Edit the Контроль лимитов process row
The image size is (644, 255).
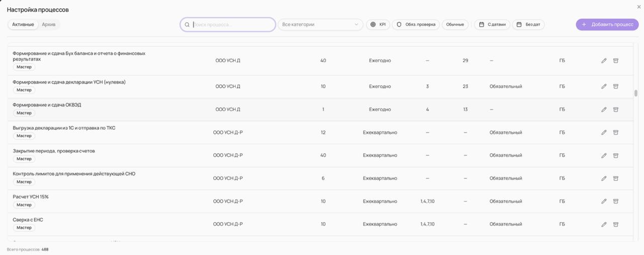(604, 178)
